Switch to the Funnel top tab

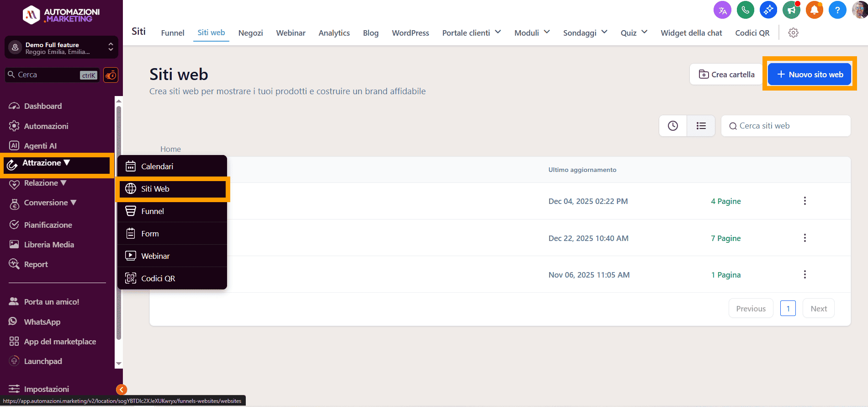point(173,33)
